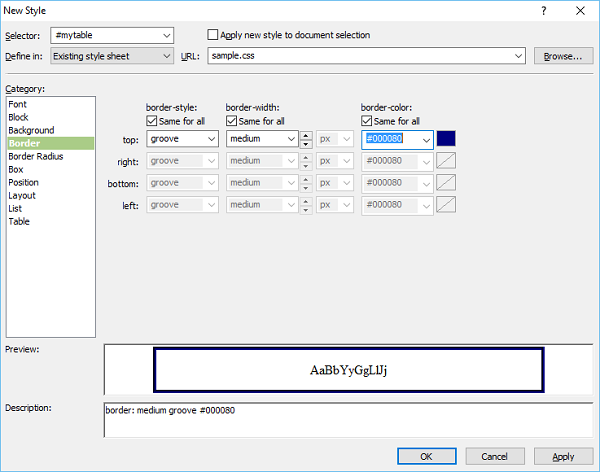Image resolution: width=600 pixels, height=472 pixels.
Task: Toggle border-color Same for all checkbox
Action: [367, 121]
